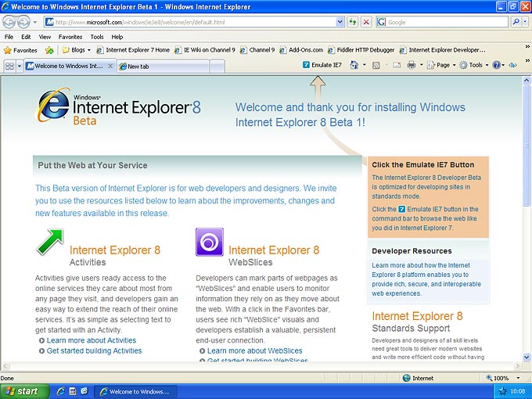Image resolution: width=532 pixels, height=399 pixels.
Task: Close the Welcome to Windows tab
Action: [x=110, y=66]
